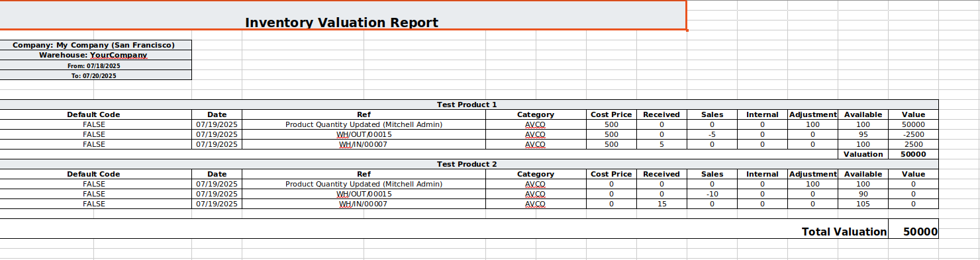The width and height of the screenshot is (980, 260).
Task: Click the Test Product 1 section header
Action: pos(467,105)
